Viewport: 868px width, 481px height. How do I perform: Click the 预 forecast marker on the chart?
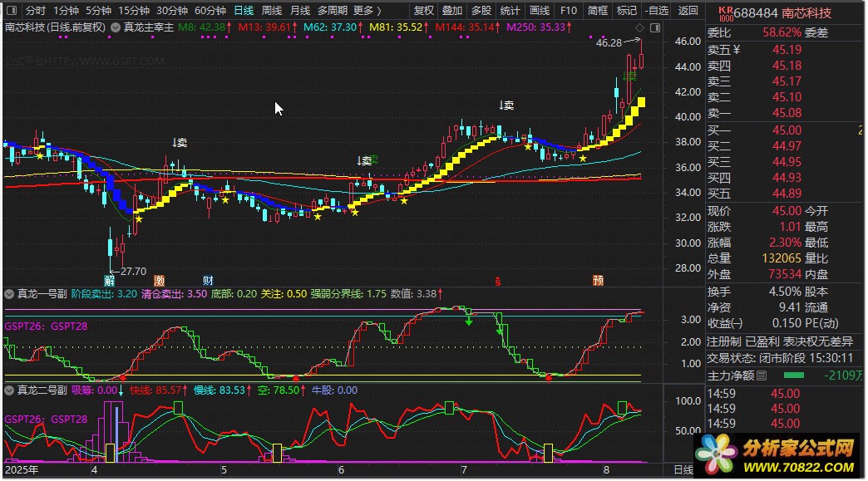coord(599,280)
